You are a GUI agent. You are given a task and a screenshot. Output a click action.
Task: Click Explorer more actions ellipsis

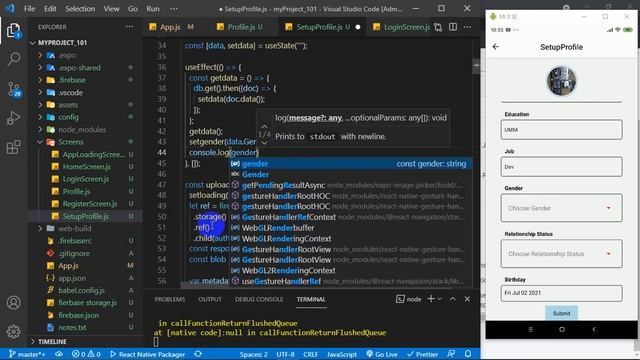129,27
